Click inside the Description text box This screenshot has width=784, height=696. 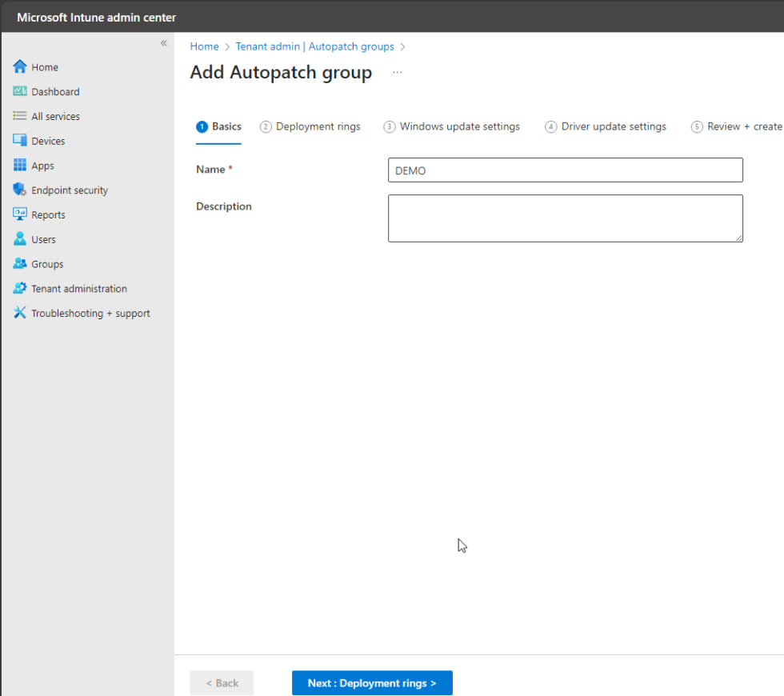pyautogui.click(x=565, y=218)
